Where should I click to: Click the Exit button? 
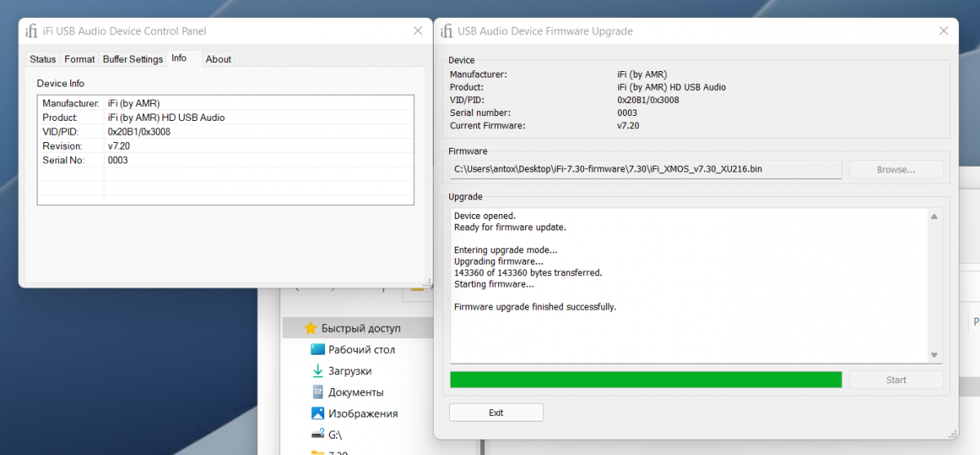(x=496, y=413)
